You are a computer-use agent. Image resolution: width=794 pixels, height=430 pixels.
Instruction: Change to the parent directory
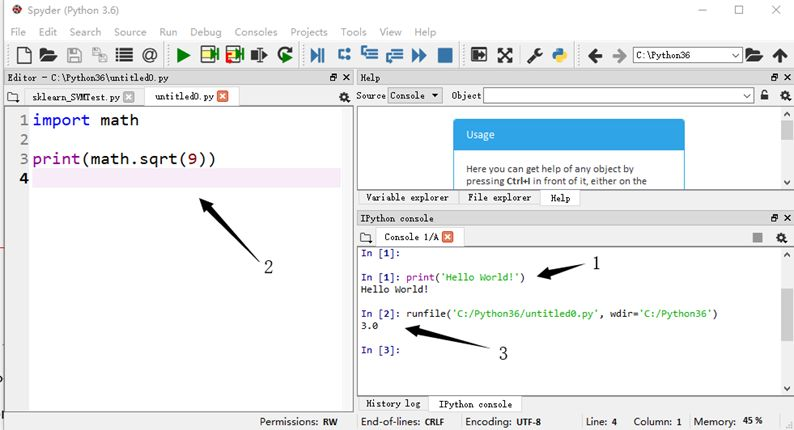tap(780, 55)
